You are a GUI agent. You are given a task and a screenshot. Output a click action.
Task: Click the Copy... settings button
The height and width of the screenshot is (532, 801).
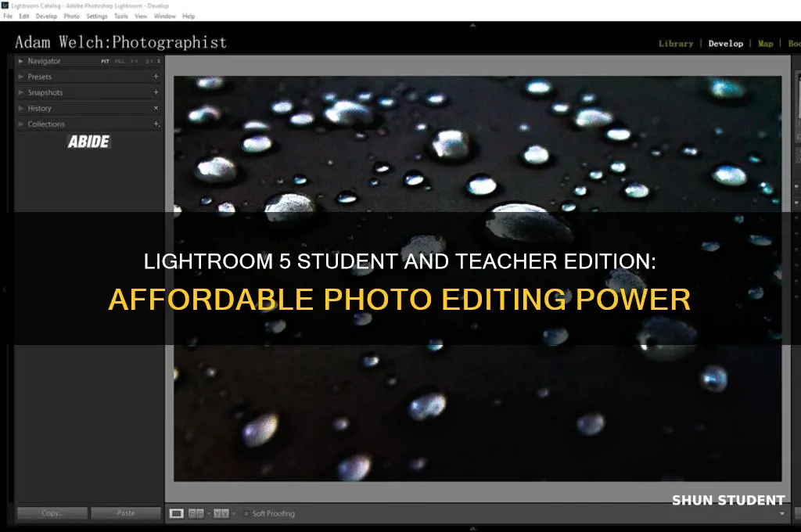[x=52, y=513]
